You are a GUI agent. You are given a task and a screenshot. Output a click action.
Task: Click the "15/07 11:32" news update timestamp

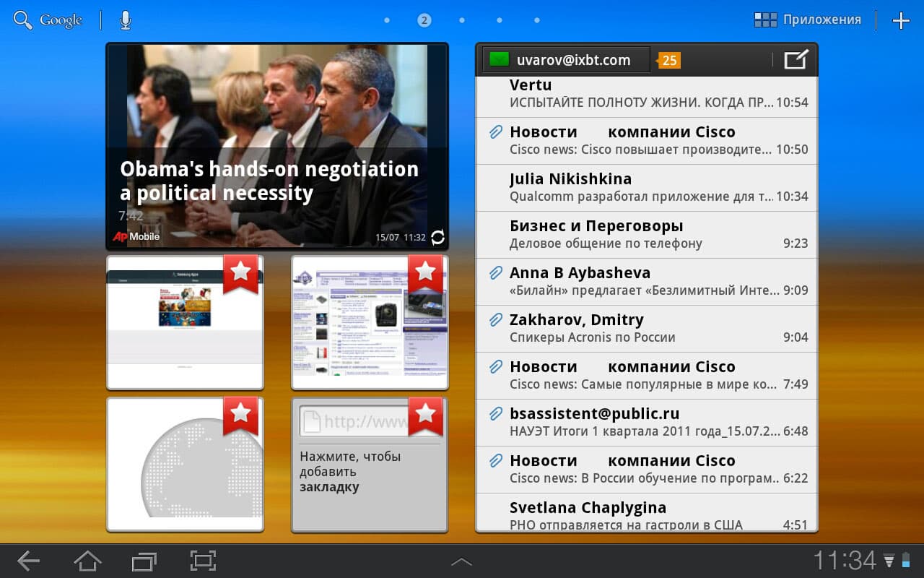pos(401,237)
